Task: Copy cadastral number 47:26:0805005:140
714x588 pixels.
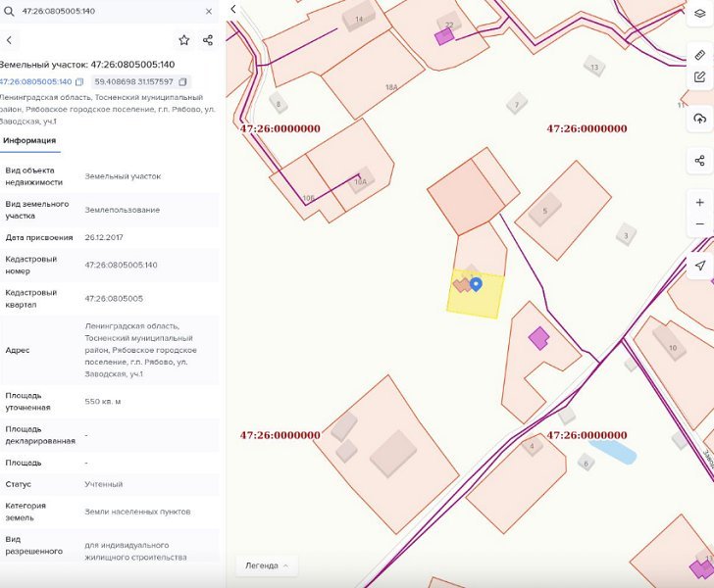Action: click(x=79, y=82)
